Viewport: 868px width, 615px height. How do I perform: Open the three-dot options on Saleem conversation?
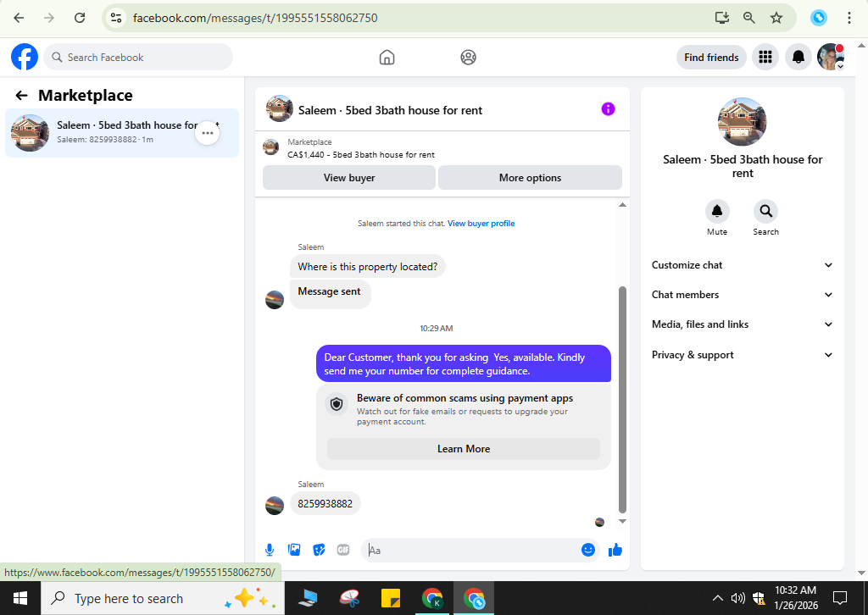coord(208,133)
